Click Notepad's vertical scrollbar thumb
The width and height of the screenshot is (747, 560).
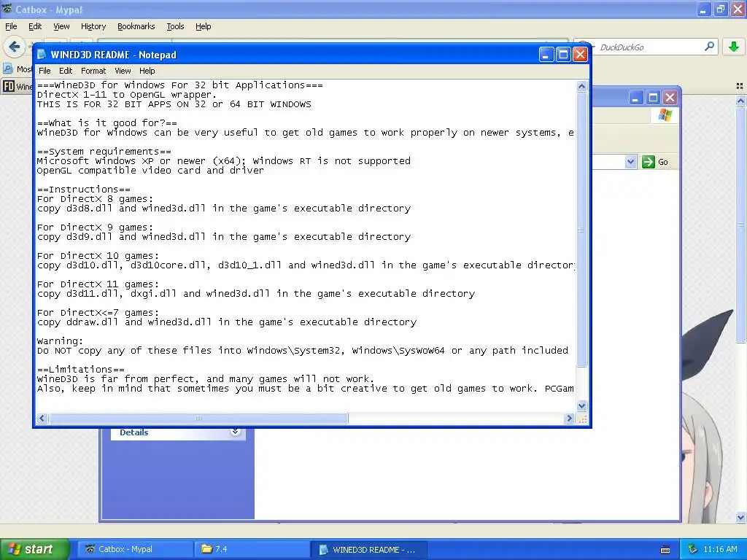[581, 230]
